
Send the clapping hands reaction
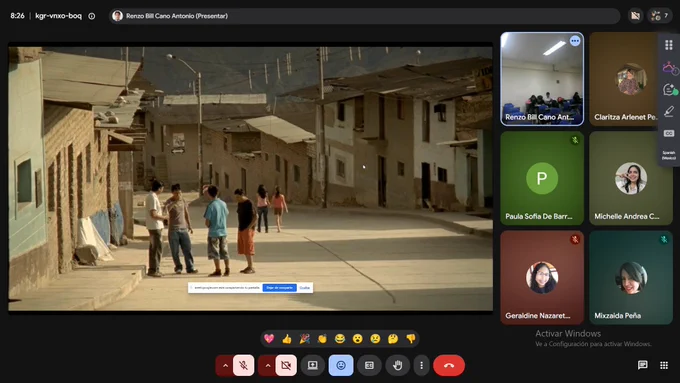pos(322,339)
